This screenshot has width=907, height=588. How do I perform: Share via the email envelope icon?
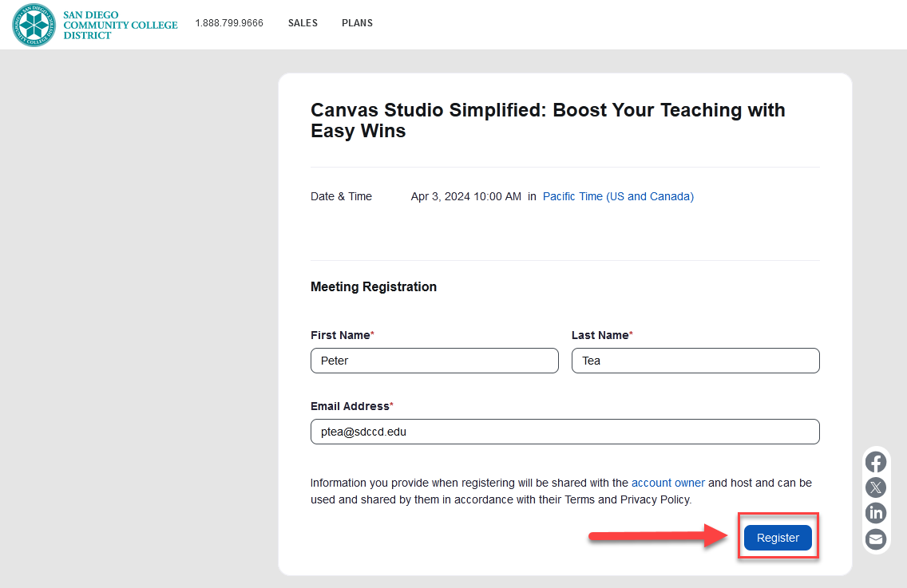[876, 539]
